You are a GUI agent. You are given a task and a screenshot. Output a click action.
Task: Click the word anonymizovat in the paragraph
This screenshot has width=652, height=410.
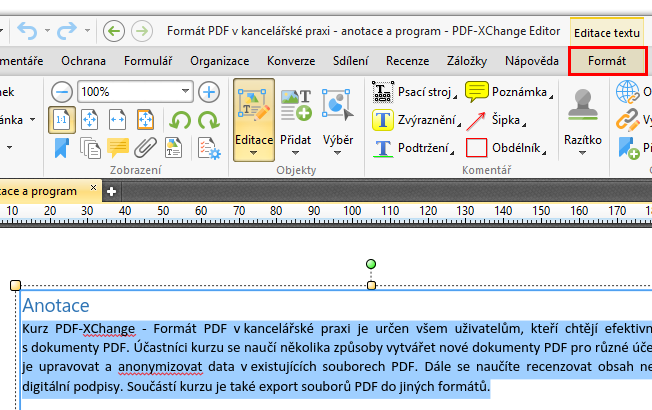(160, 367)
